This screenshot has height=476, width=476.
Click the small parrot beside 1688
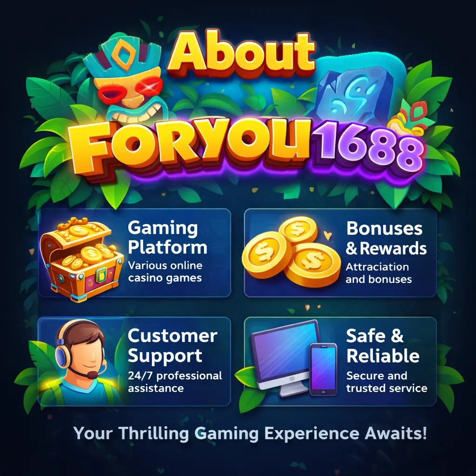tap(407, 119)
